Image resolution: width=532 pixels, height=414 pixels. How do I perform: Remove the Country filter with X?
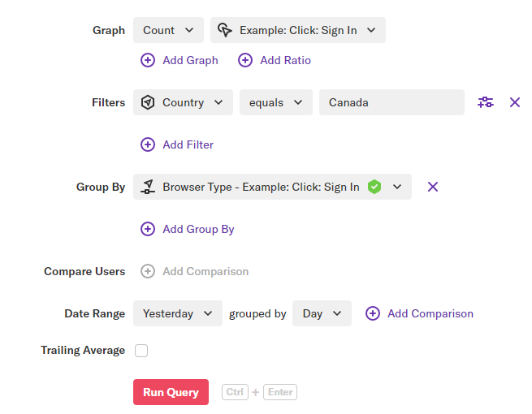[x=515, y=102]
